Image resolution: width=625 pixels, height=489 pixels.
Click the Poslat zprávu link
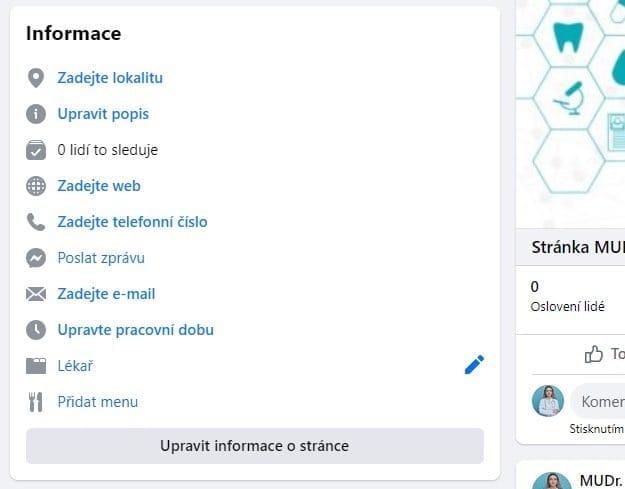[x=101, y=258]
